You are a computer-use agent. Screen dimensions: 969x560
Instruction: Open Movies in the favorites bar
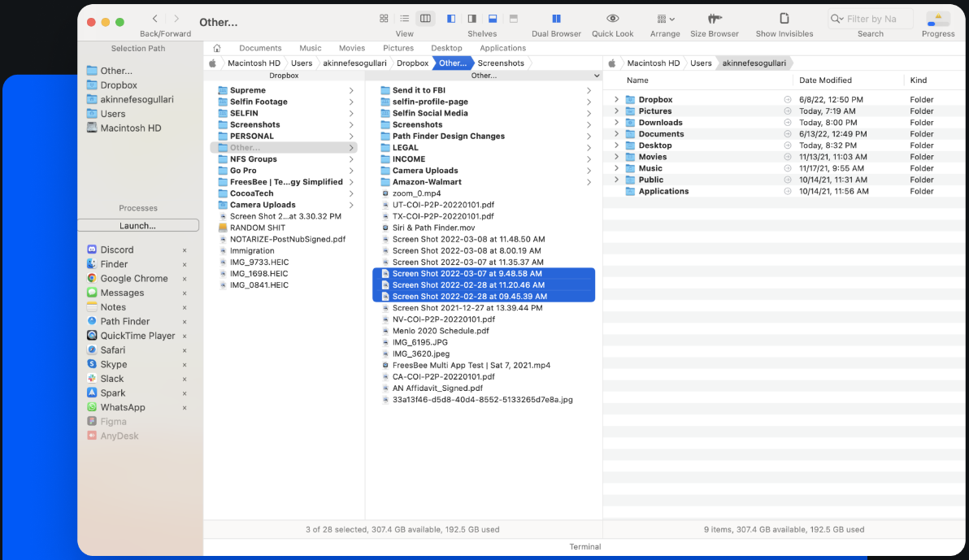click(352, 48)
